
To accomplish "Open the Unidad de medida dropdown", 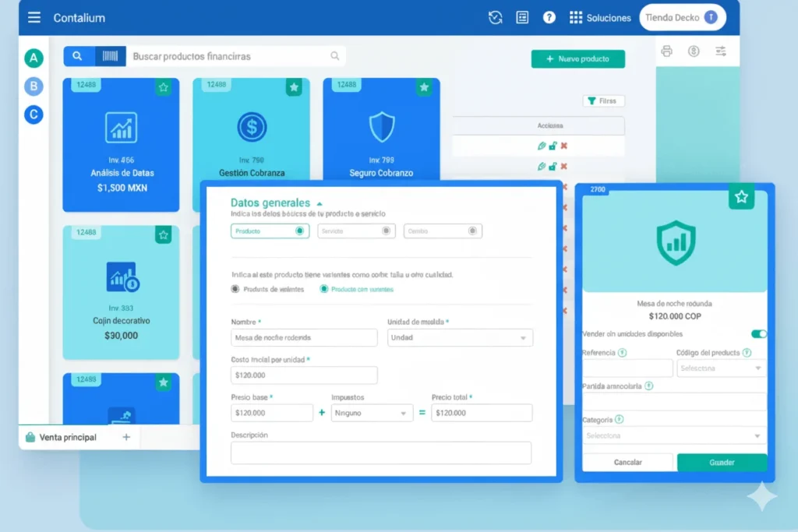I will (460, 338).
